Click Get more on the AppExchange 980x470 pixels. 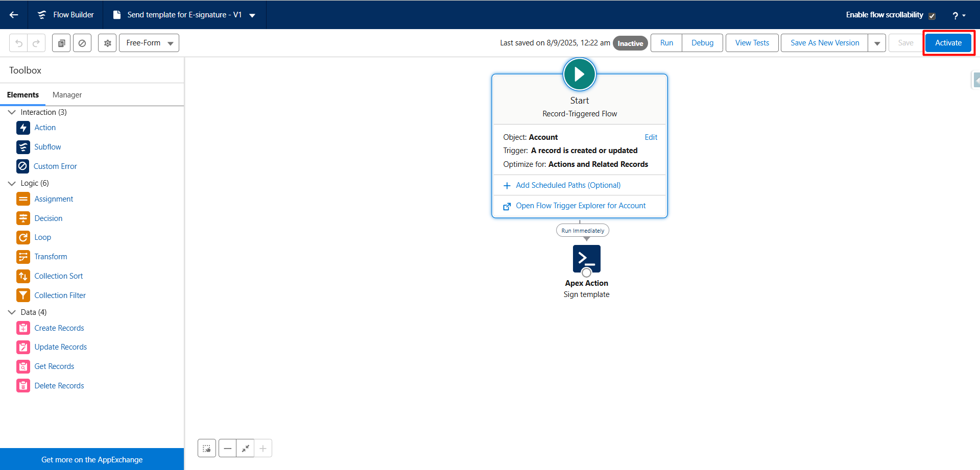(92, 460)
